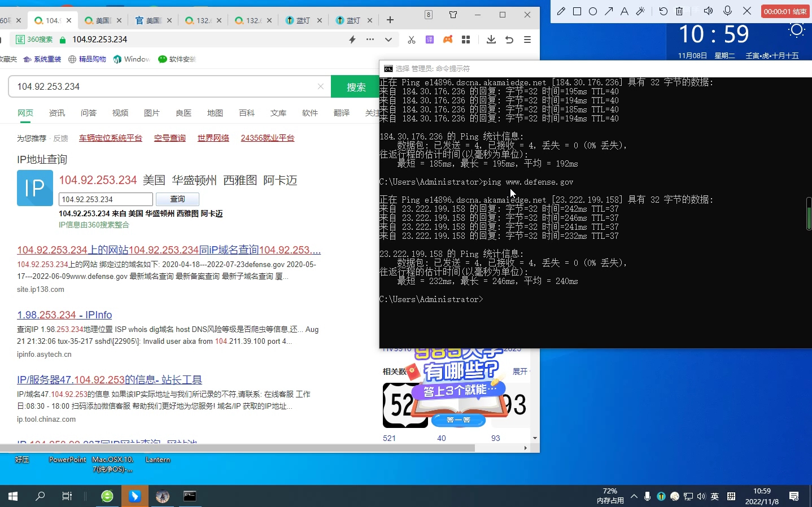Open 1.98.253.234 - IPInfo result
The height and width of the screenshot is (507, 812).
[x=64, y=315]
